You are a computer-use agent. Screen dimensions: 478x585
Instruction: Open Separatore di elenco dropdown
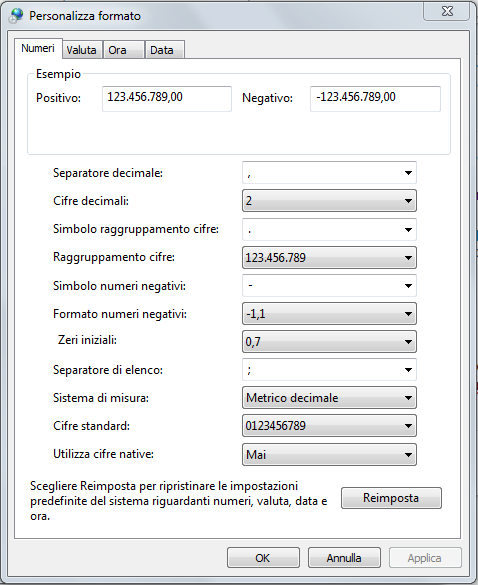(329, 370)
